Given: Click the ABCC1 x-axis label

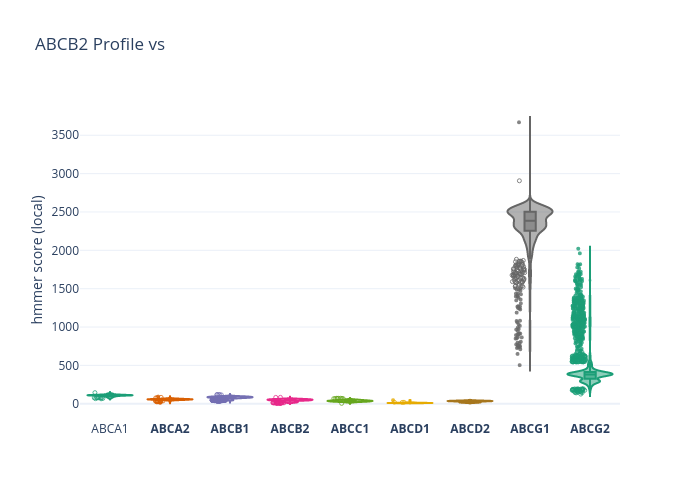Looking at the screenshot, I should [350, 429].
